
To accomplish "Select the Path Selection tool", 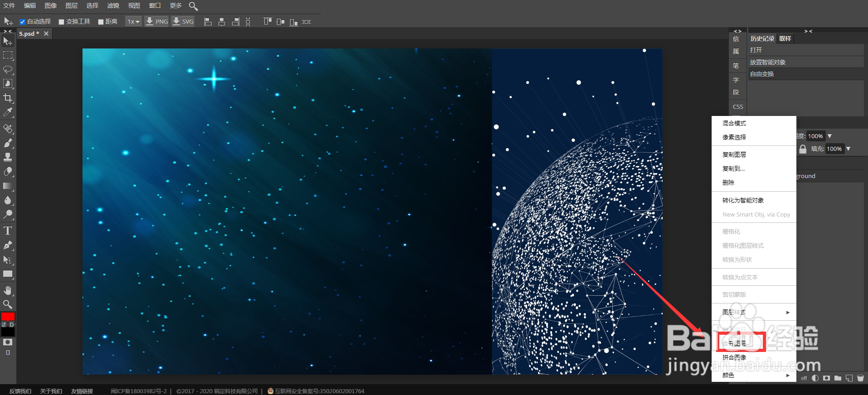I will pyautogui.click(x=8, y=260).
